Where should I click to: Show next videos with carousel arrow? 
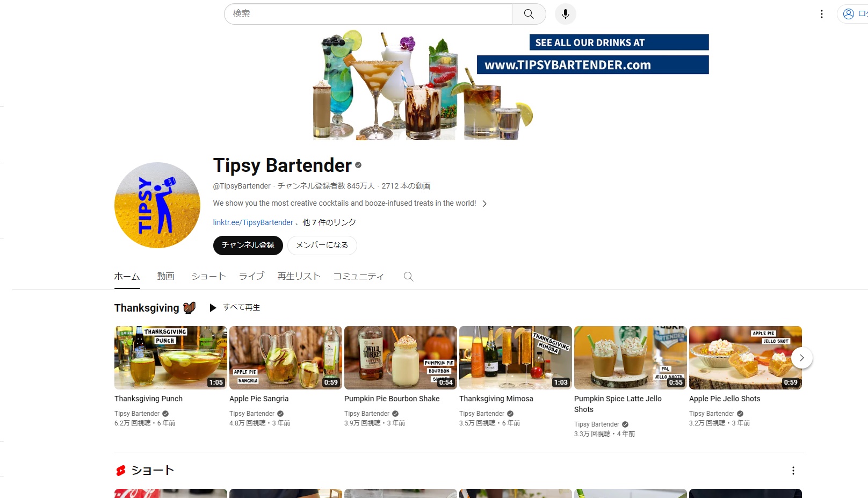coord(801,358)
